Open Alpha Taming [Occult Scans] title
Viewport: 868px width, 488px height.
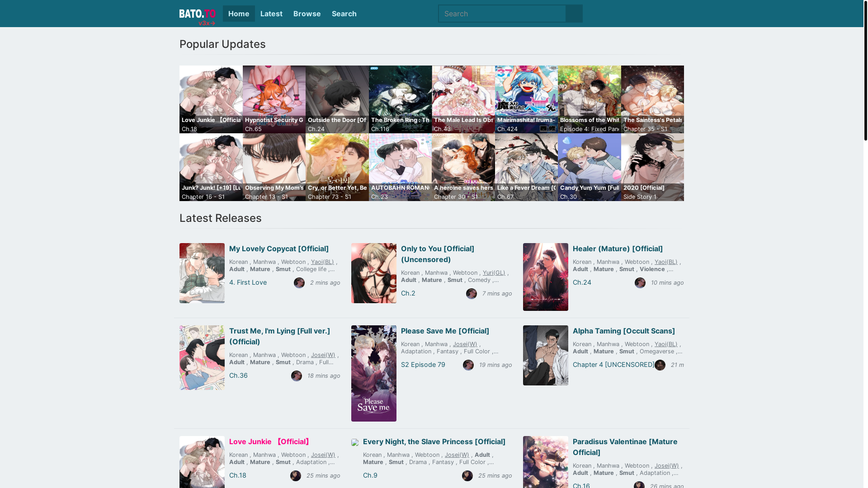[x=624, y=331]
